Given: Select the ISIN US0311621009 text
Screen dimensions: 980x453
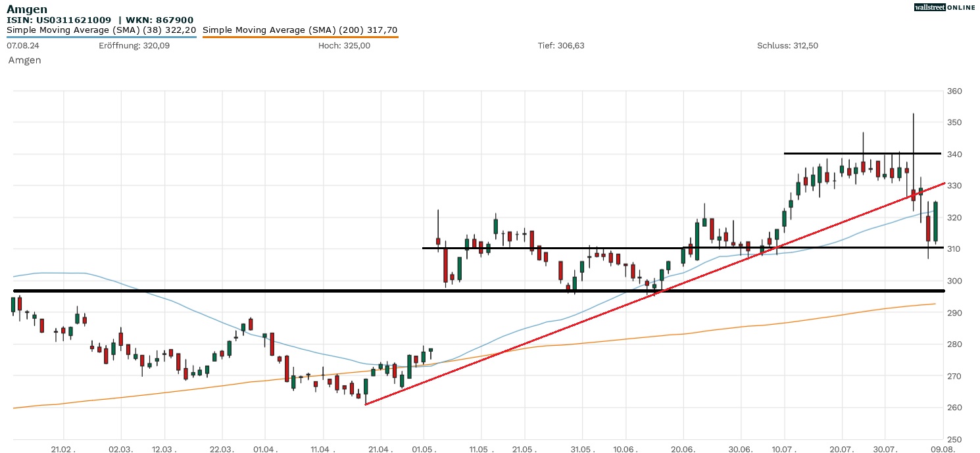Looking at the screenshot, I should (59, 20).
